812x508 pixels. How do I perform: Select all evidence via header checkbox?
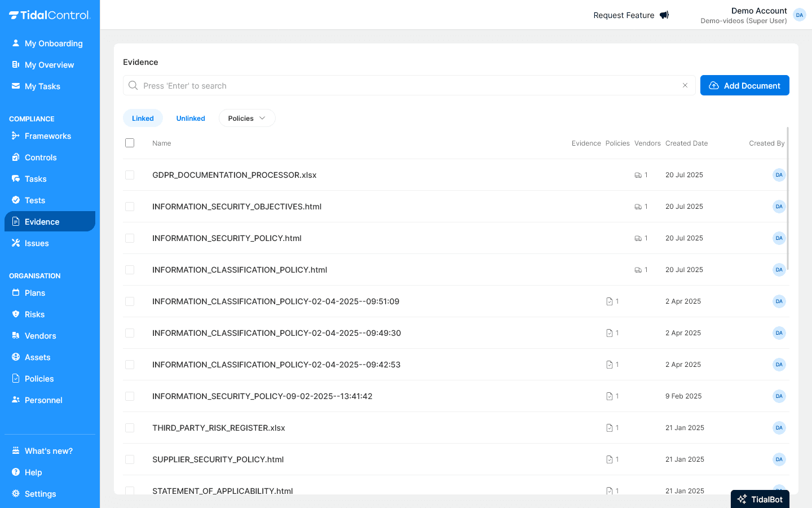coord(130,143)
